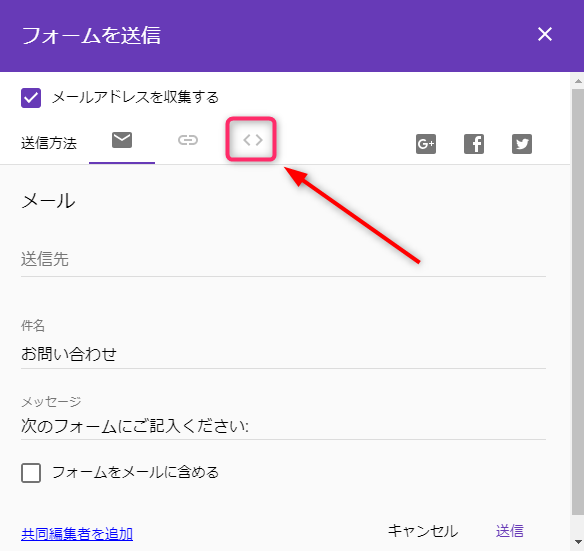Viewport: 584px width, 551px height.
Task: Click the フォームを送信 dialog title
Action: 91,35
